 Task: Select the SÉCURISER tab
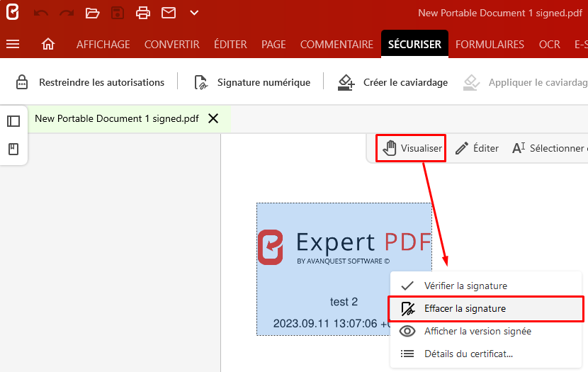coord(414,44)
